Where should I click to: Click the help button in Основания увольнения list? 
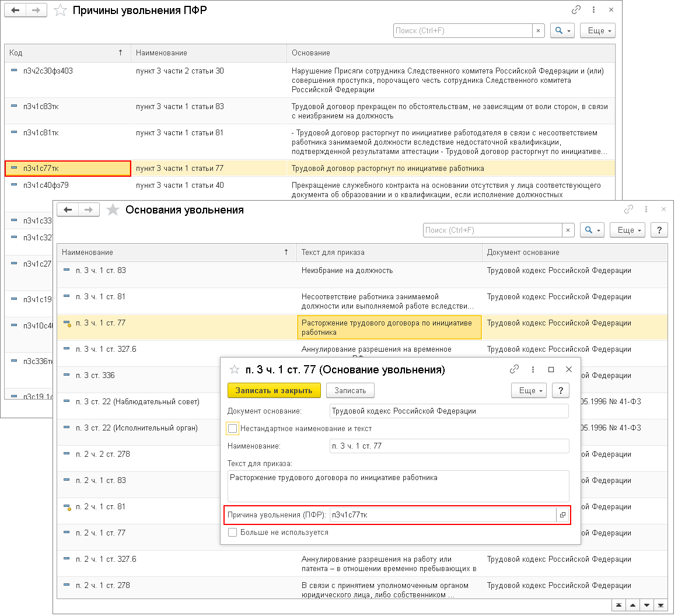pyautogui.click(x=659, y=230)
